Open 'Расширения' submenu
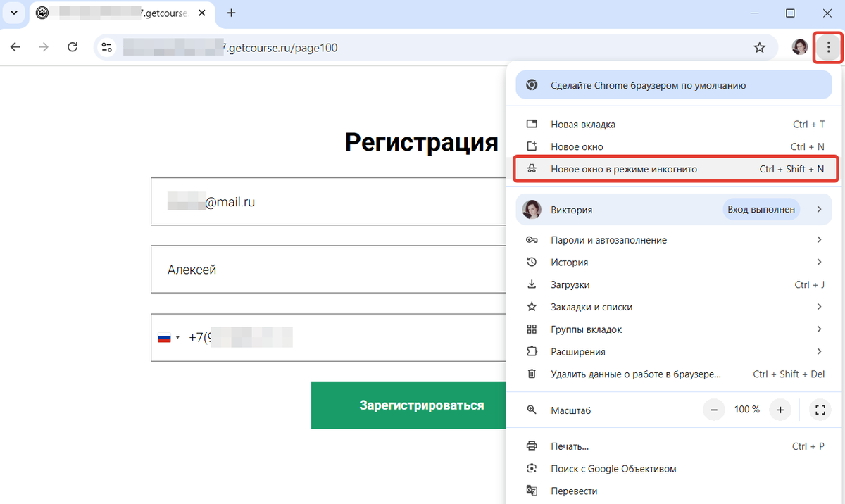Viewport: 845px width, 504px height. pyautogui.click(x=675, y=351)
